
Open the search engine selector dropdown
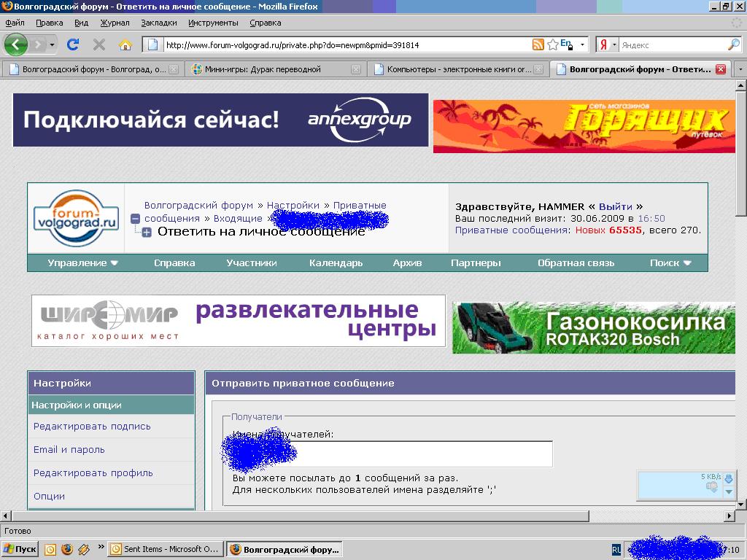[607, 44]
